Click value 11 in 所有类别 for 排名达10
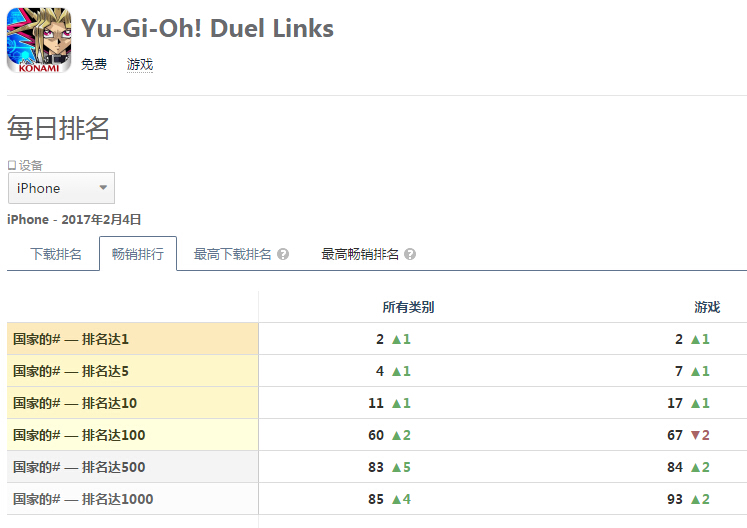The width and height of the screenshot is (747, 528). click(376, 403)
